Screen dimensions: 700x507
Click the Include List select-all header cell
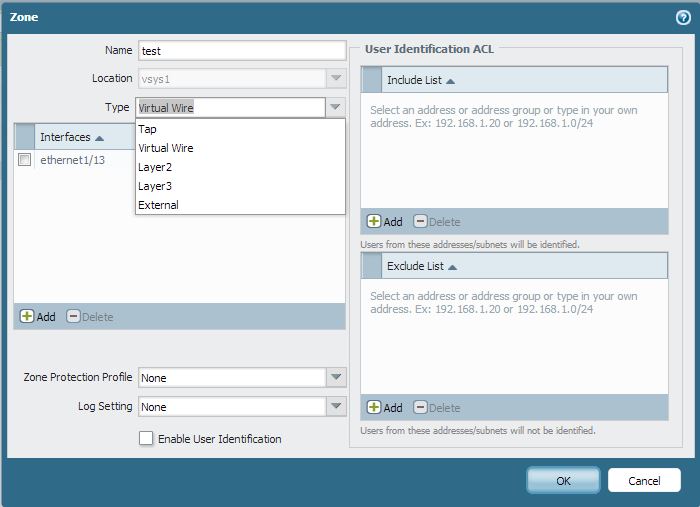(x=371, y=80)
